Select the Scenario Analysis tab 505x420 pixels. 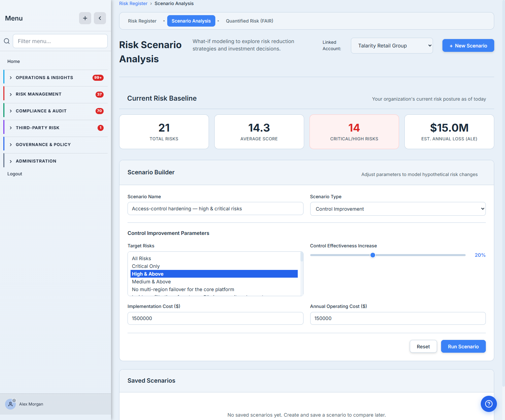point(191,21)
